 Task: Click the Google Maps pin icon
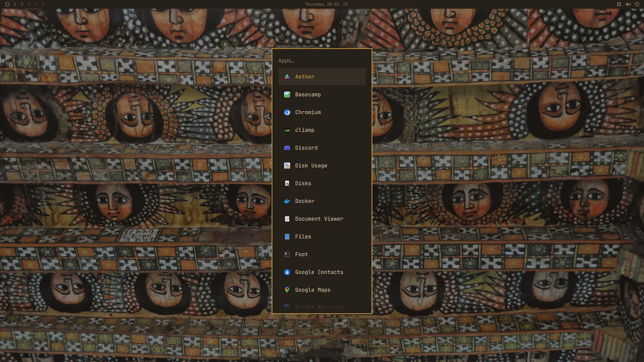pyautogui.click(x=287, y=290)
